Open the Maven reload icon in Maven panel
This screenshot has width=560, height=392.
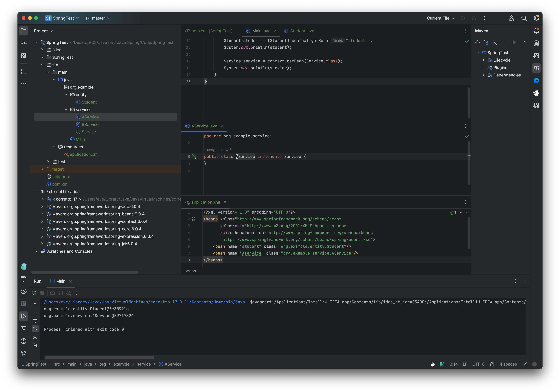pos(478,42)
